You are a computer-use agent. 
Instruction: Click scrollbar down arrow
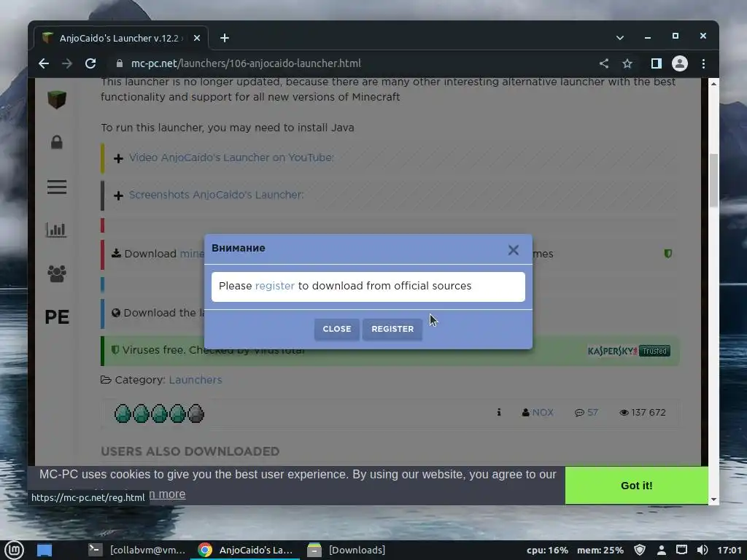[713, 499]
